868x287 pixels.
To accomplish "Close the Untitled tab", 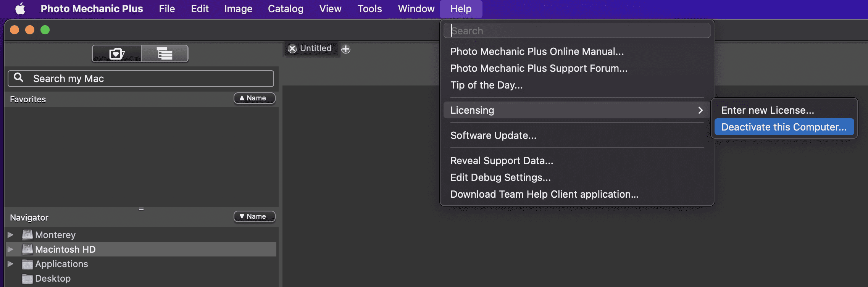I will pos(292,49).
